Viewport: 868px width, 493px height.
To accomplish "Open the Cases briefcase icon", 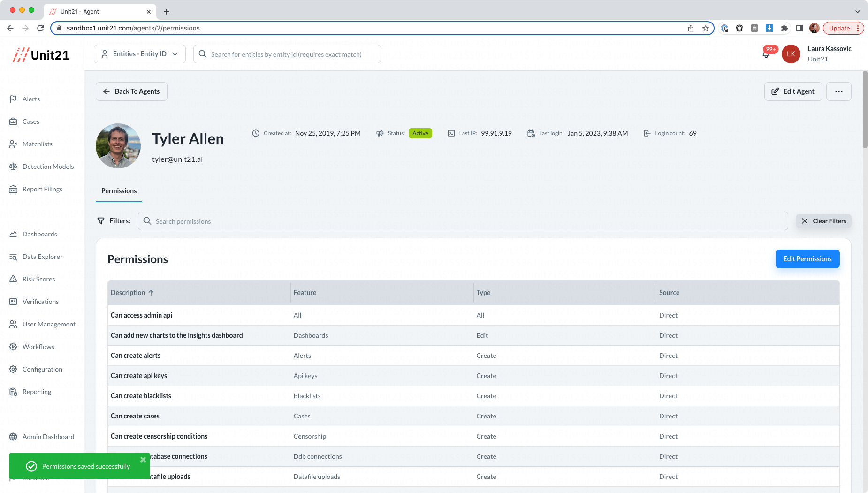I will click(13, 121).
